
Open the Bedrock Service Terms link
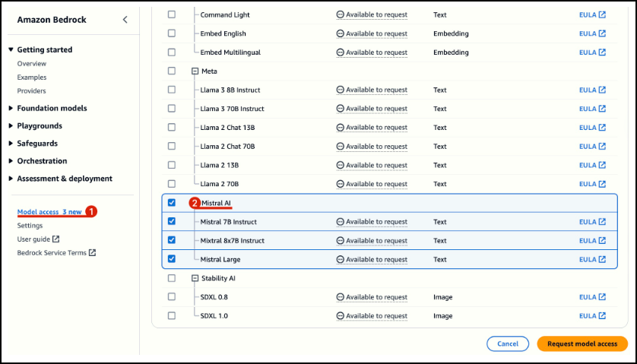point(52,253)
